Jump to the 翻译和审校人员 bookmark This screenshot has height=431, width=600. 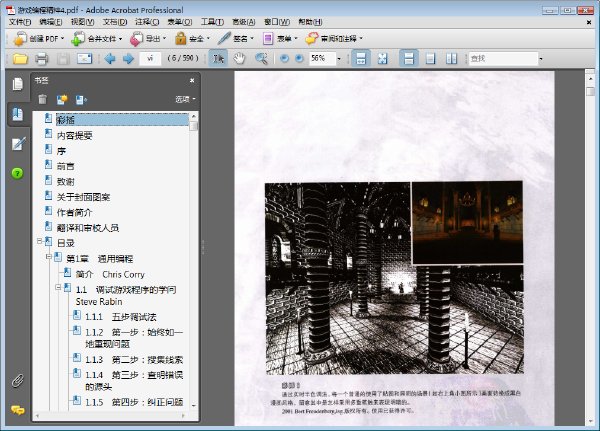[x=88, y=228]
